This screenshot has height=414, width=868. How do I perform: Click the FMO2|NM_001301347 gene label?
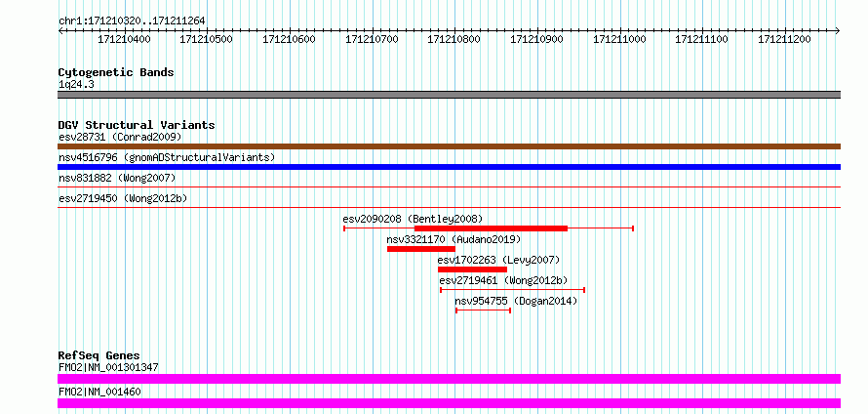point(108,367)
